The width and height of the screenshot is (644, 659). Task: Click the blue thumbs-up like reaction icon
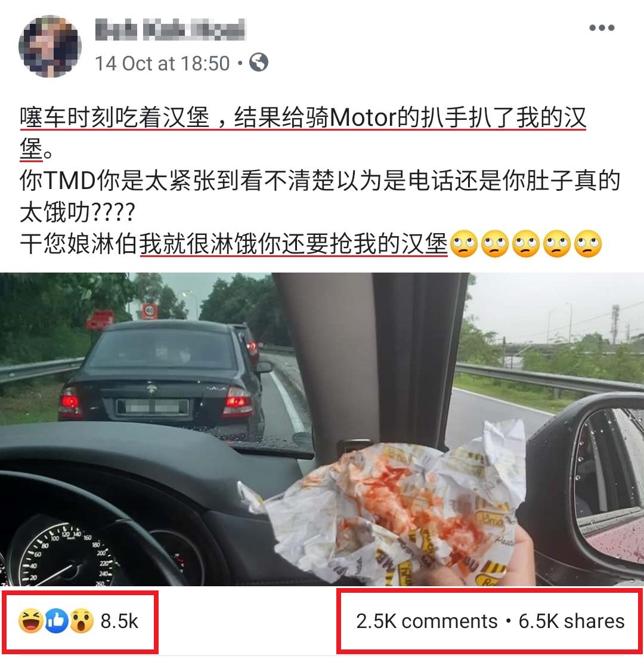point(56,621)
